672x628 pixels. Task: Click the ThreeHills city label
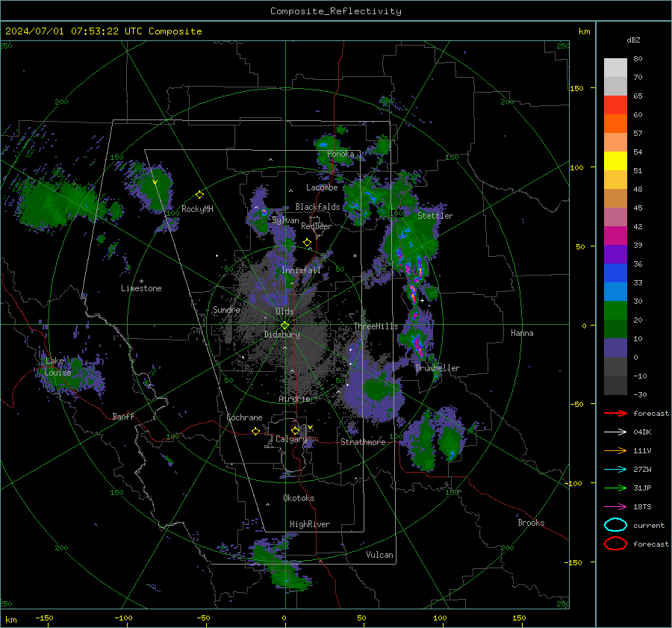pyautogui.click(x=376, y=326)
